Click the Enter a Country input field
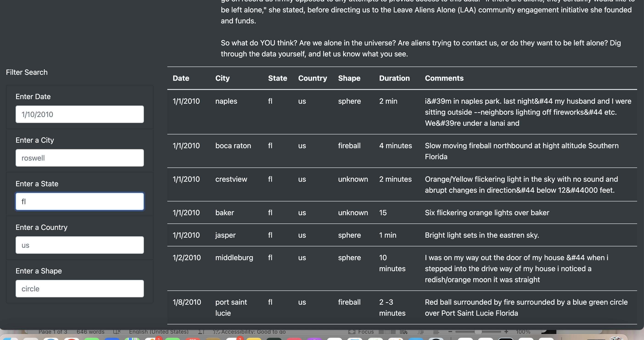This screenshot has width=644, height=340. [79, 245]
